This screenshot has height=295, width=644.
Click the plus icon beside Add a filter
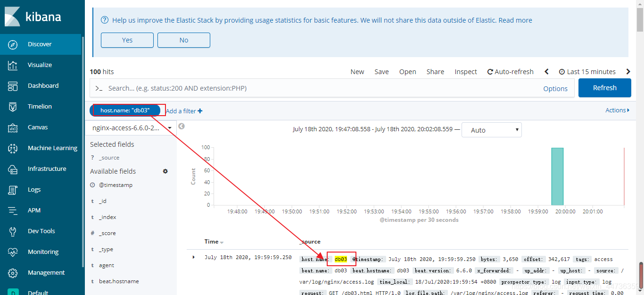200,111
